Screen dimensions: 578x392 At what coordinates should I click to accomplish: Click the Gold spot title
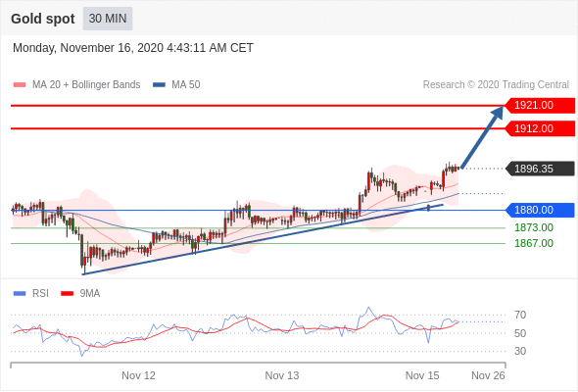click(x=43, y=19)
